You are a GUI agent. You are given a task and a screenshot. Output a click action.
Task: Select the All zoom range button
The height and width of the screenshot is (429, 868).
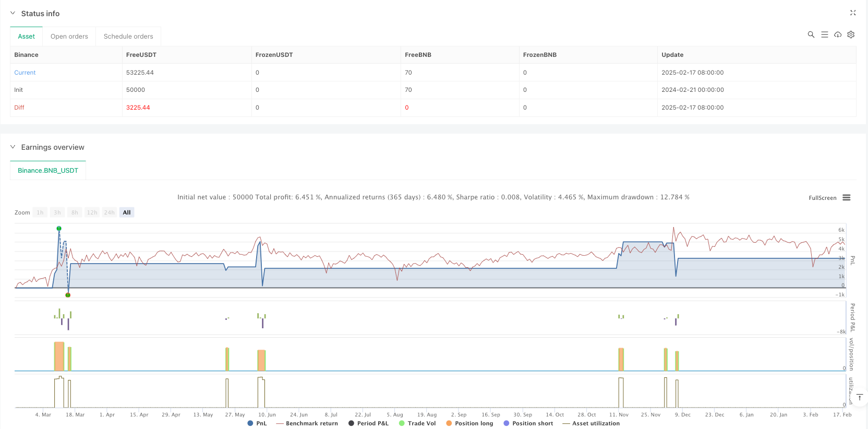coord(127,212)
